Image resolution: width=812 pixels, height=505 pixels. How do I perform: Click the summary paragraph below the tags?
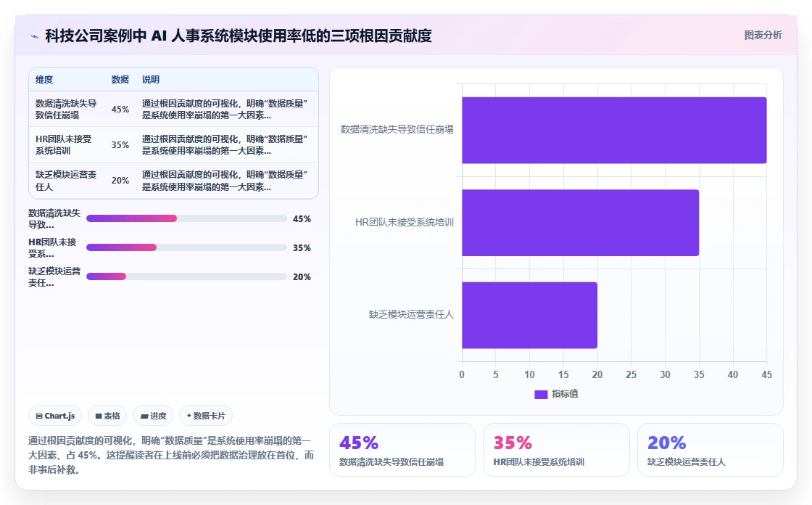[x=171, y=455]
